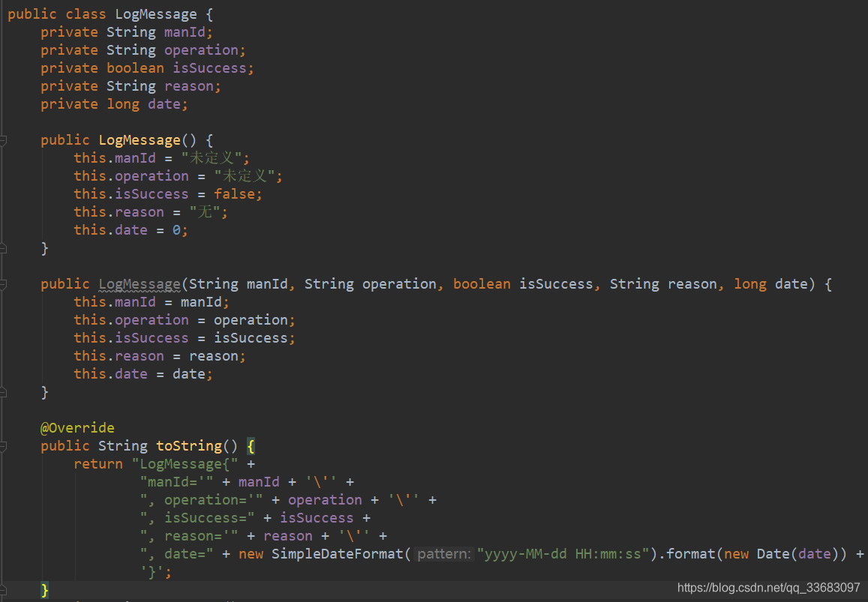Click the ", isSuccess=" string literal
868x602 pixels.
coord(197,519)
